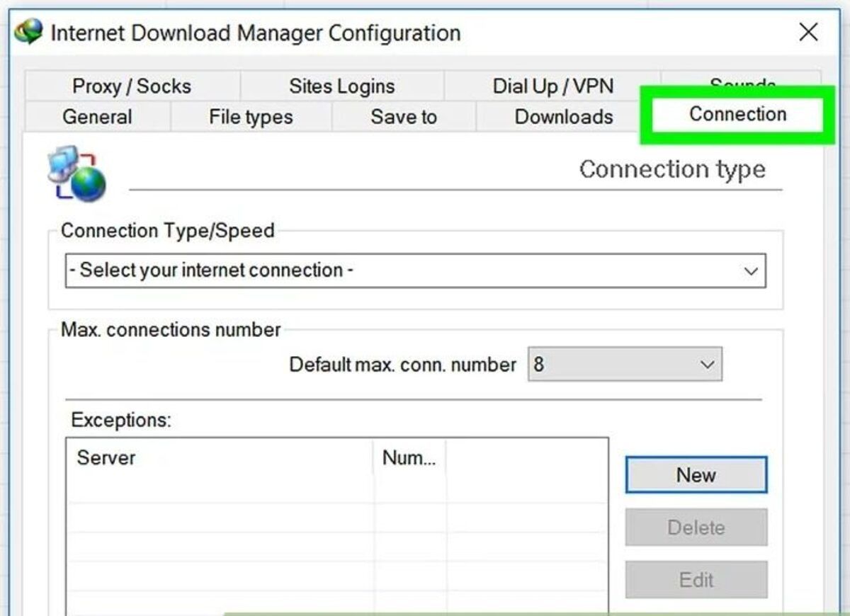
Task: Select the Downloads tab
Action: tap(564, 117)
